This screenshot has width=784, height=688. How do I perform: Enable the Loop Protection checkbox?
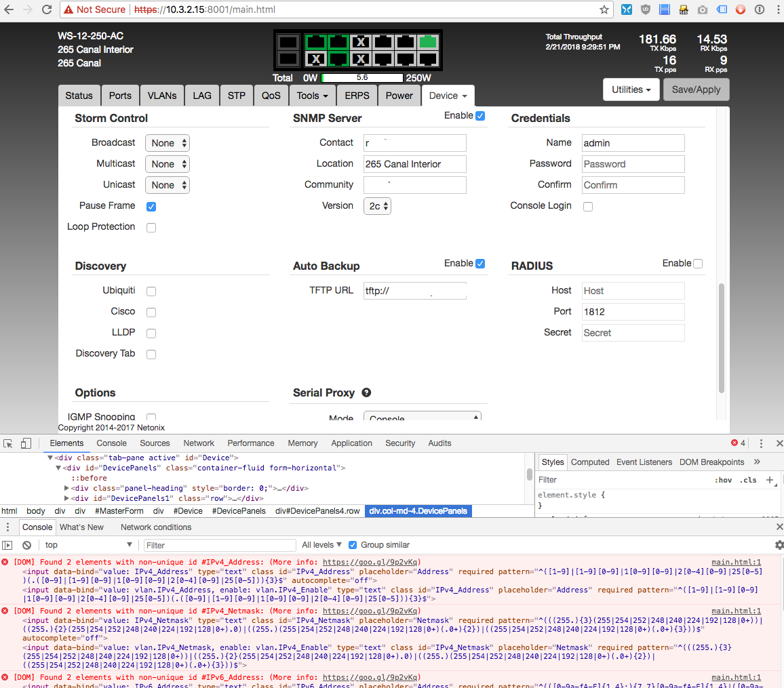tap(151, 228)
